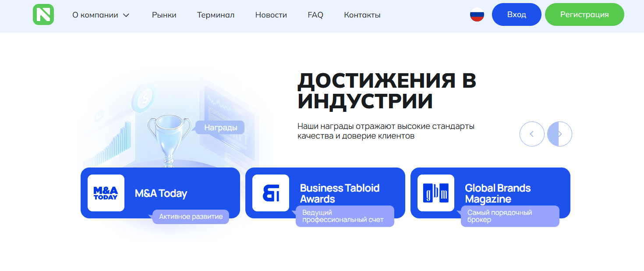Viewport: 644px width, 271px height.
Task: Open the Контакты menu item
Action: coord(362,15)
